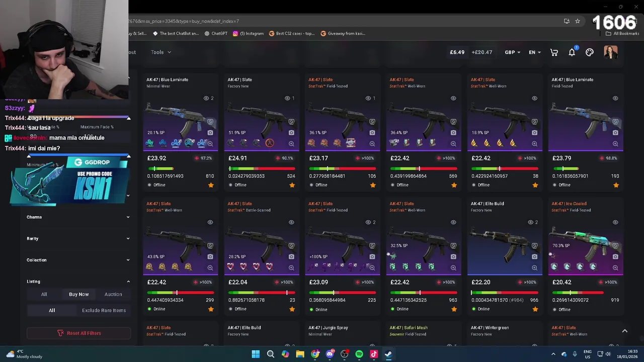Toggle the favorite star on the £23.17 listing
This screenshot has height=362, width=644.
(373, 185)
